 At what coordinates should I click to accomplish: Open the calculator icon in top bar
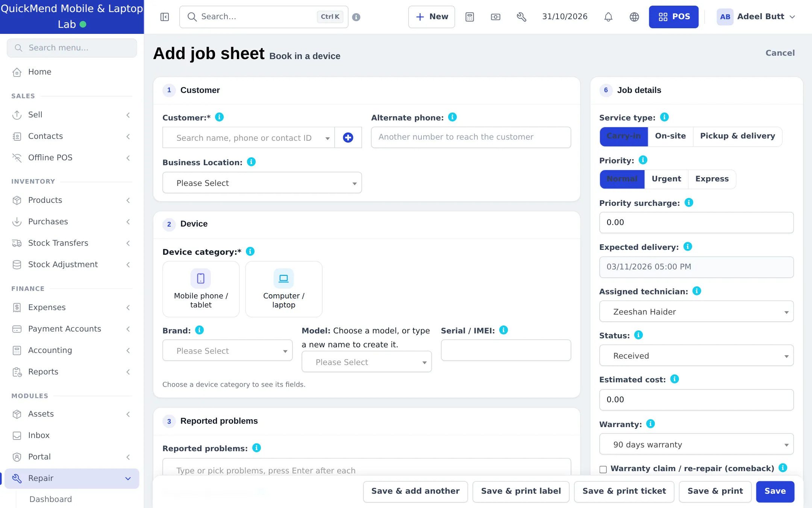point(470,17)
